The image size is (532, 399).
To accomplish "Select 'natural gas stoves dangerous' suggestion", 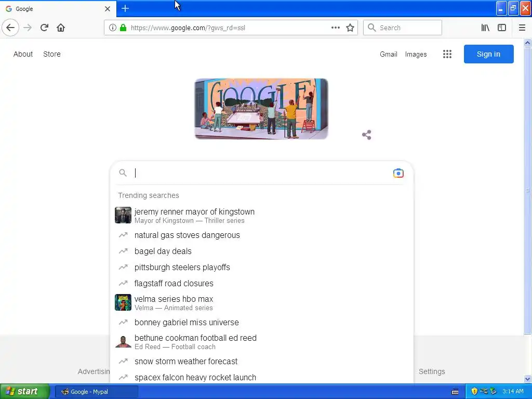I will tap(261, 235).
